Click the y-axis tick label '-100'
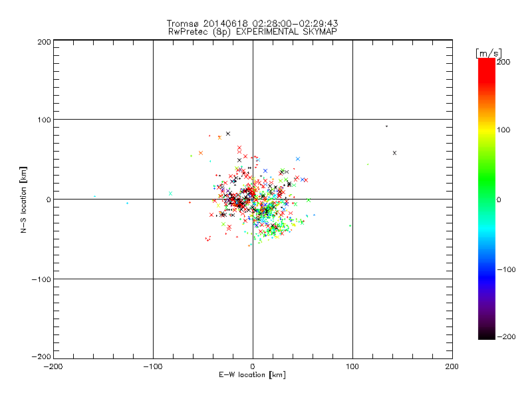Screen dimensions: 532x399 [41, 279]
